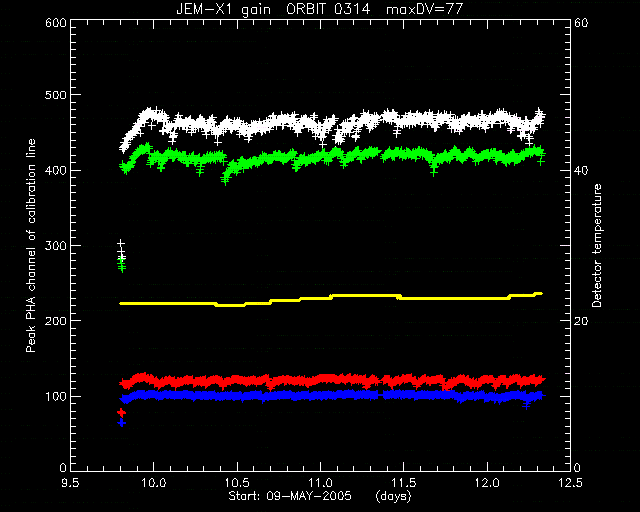Image resolution: width=640 pixels, height=512 pixels.
Task: Click the 500 tick label on left axis
Action: [56, 95]
